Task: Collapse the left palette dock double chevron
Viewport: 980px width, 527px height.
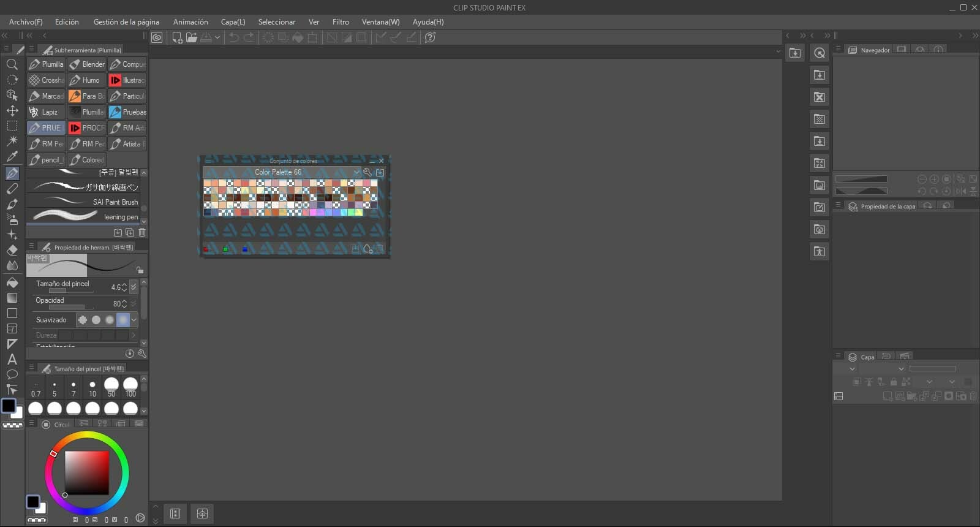Action: [5, 36]
